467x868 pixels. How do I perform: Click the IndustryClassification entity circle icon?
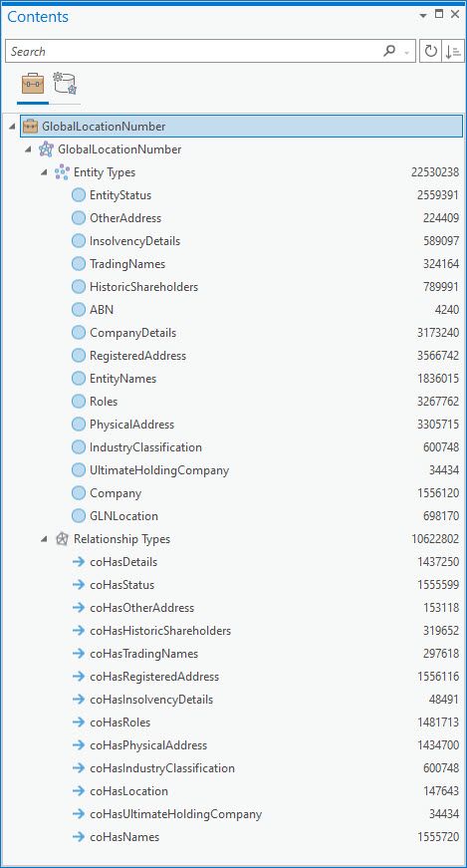click(79, 447)
